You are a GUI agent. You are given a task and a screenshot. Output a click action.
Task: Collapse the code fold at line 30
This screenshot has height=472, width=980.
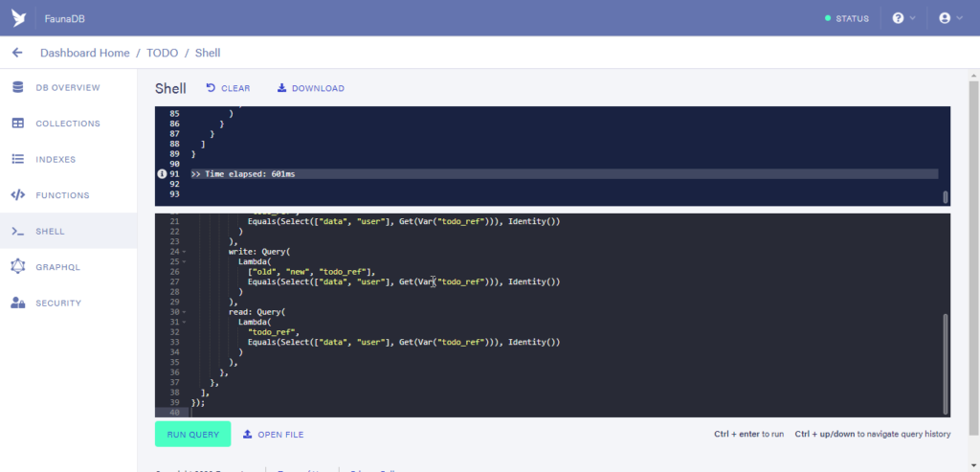184,312
